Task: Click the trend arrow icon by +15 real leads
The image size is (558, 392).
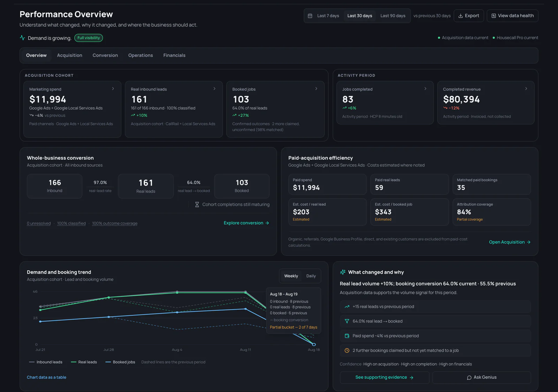Action: (x=347, y=307)
